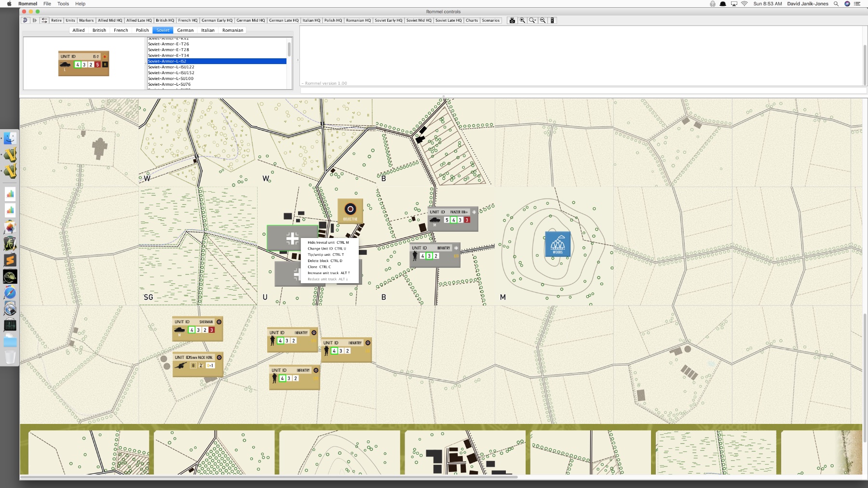Viewport: 868px width, 488px height.
Task: Toggle strength box 4 on the Panzer IIIk+ counter
Action: point(453,220)
